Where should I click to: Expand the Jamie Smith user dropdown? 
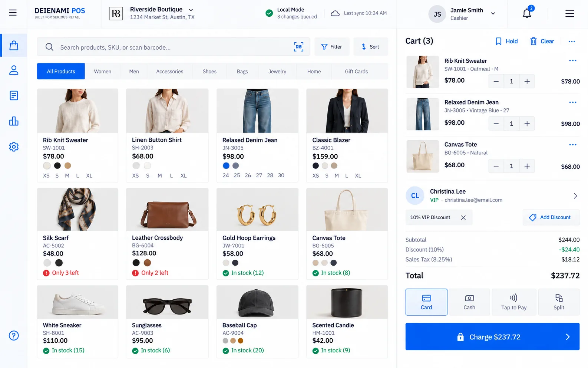coord(493,13)
